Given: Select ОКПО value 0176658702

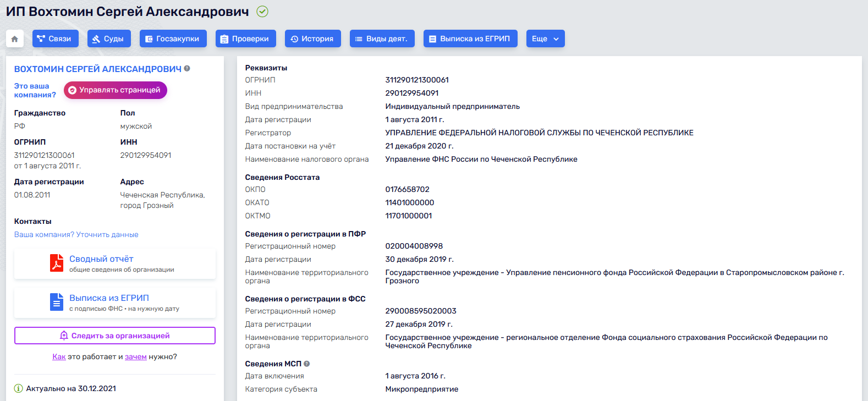Looking at the screenshot, I should coord(408,189).
